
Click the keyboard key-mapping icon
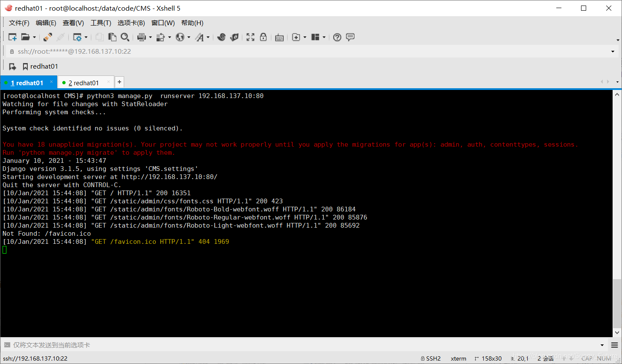tap(279, 38)
